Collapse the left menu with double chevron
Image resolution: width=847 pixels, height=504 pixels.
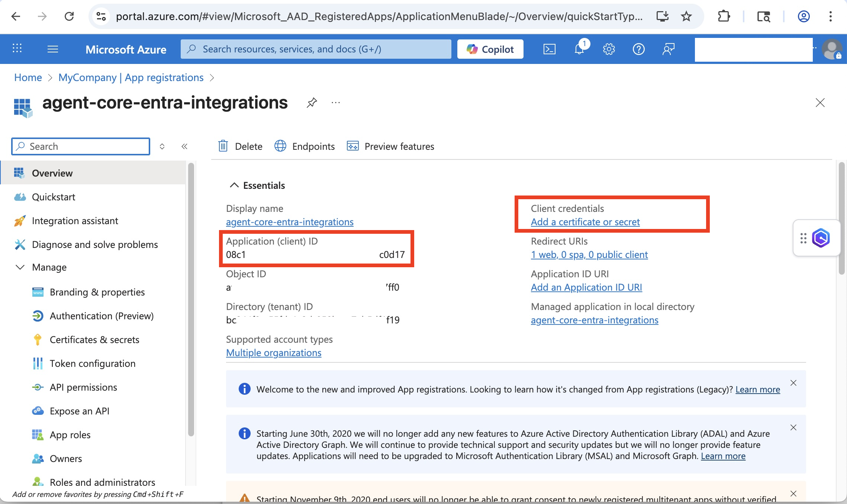click(184, 146)
